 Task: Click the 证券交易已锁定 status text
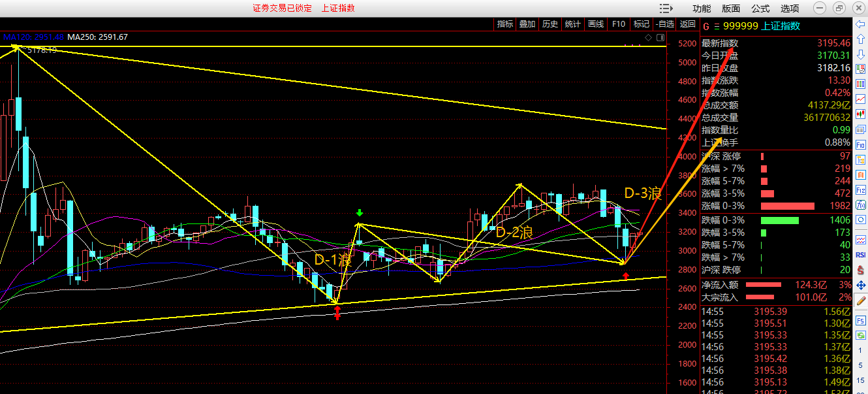(283, 8)
